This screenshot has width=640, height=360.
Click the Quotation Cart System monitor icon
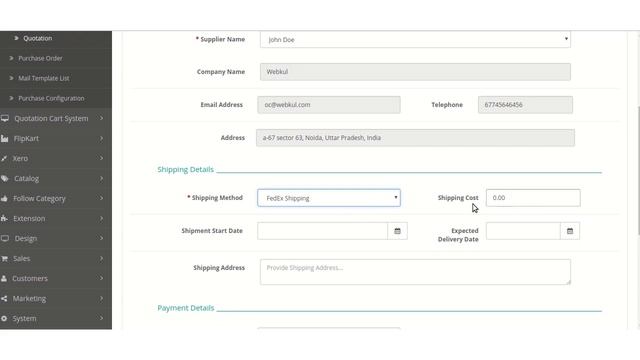click(5, 118)
